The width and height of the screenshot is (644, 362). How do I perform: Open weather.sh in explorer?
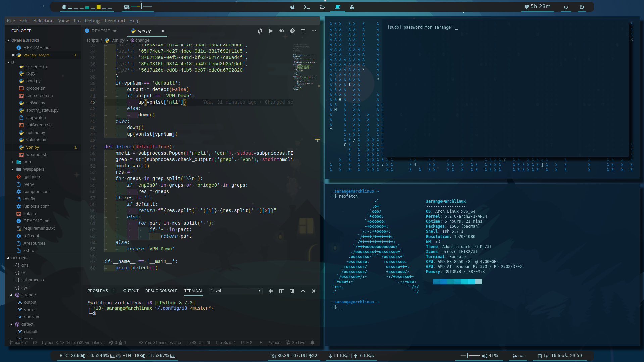[37, 155]
